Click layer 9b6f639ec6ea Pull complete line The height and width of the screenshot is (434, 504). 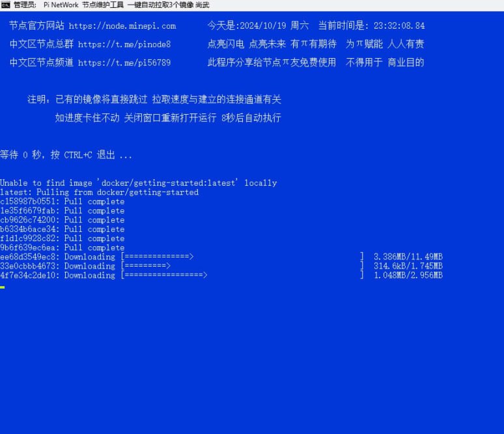click(62, 248)
